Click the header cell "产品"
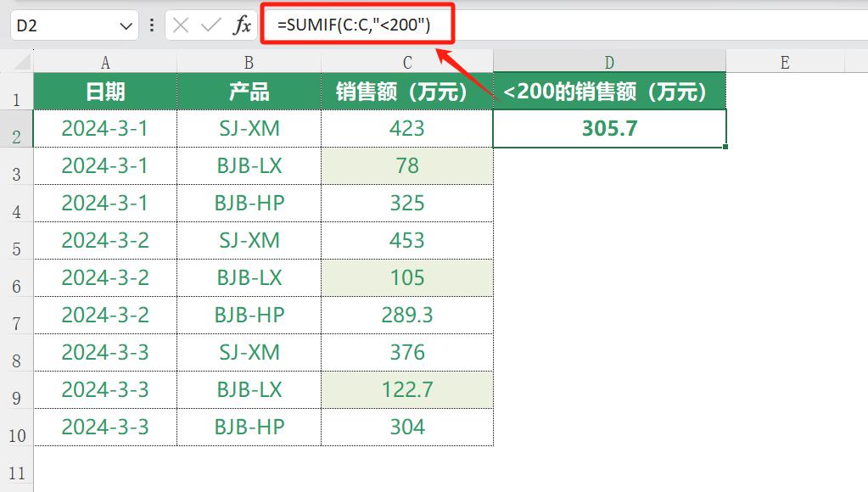 [x=249, y=92]
